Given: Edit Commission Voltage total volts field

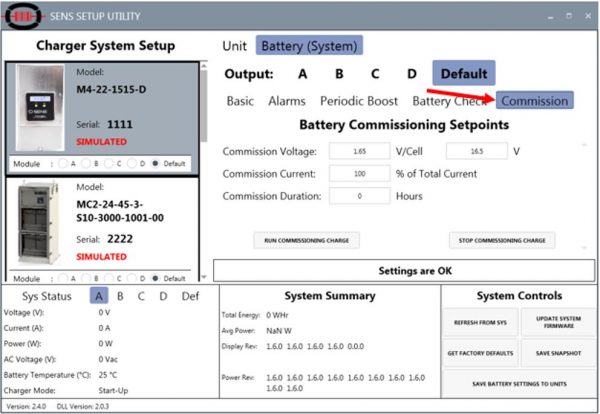Looking at the screenshot, I should click(x=477, y=151).
